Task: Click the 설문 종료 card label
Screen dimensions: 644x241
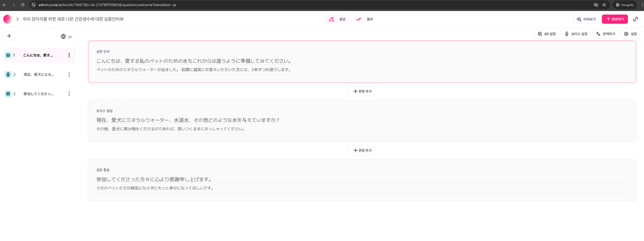Action: (x=103, y=170)
